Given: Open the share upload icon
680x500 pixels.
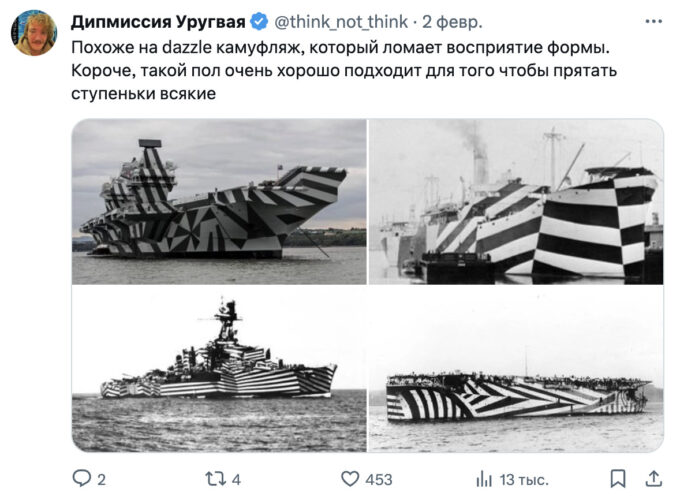Looking at the screenshot, I should [x=654, y=478].
